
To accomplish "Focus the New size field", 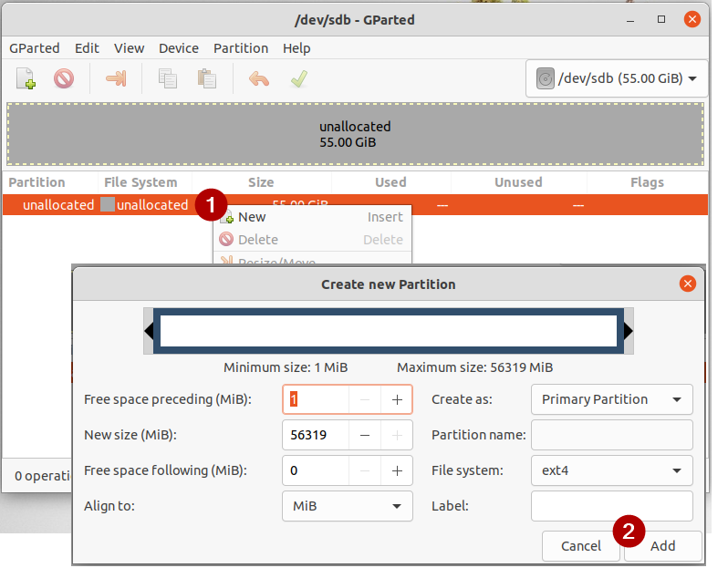I will point(316,435).
